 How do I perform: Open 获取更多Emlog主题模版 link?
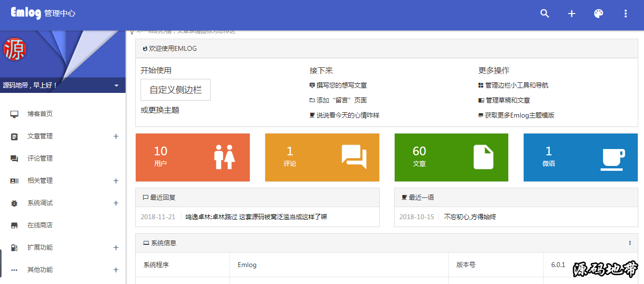click(x=519, y=115)
